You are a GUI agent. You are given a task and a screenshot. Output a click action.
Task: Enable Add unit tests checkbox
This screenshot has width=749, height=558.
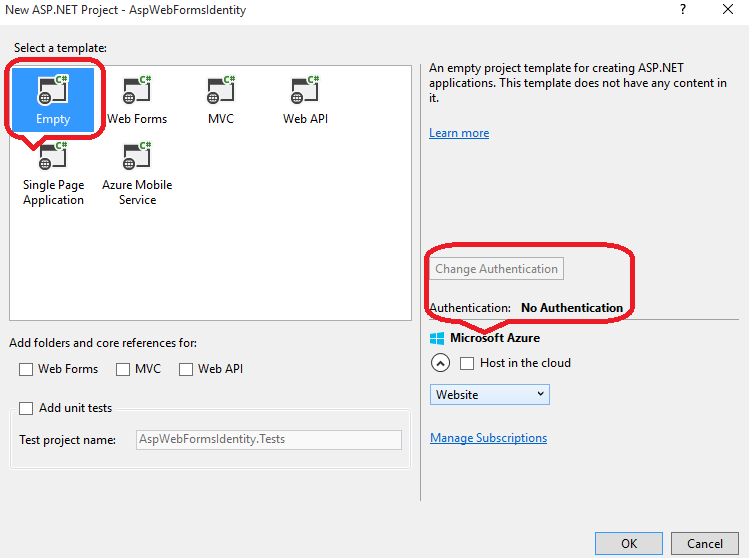pos(26,408)
